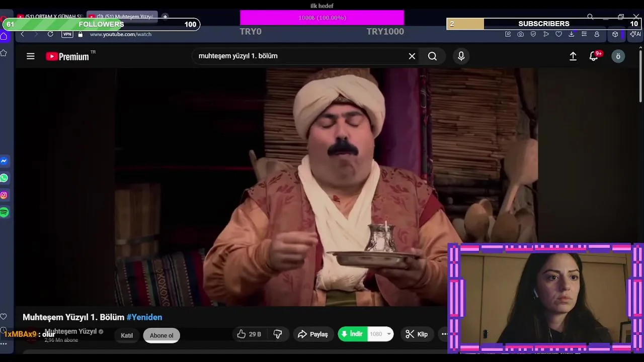Open more video actions ellipsis
The width and height of the screenshot is (644, 362).
443,334
